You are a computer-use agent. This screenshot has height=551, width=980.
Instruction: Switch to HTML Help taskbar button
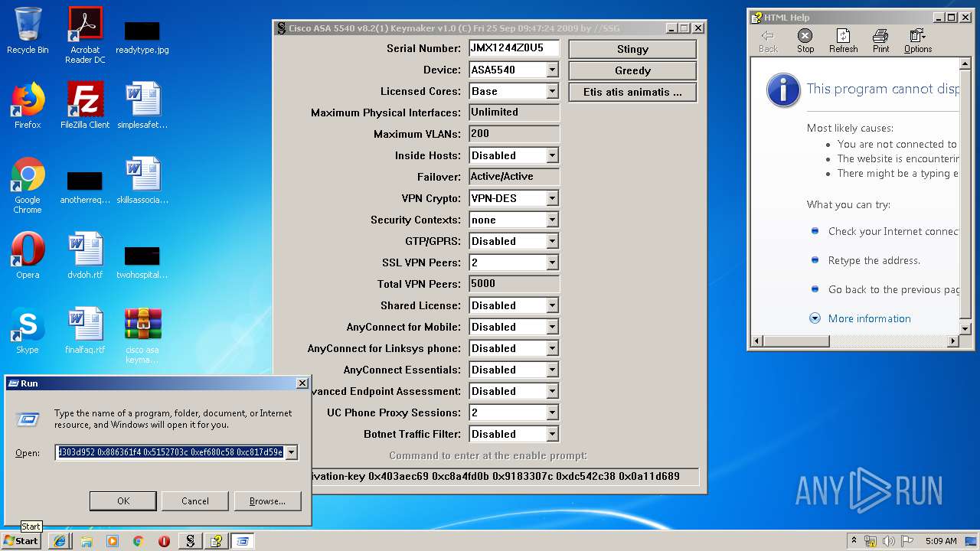pyautogui.click(x=216, y=541)
